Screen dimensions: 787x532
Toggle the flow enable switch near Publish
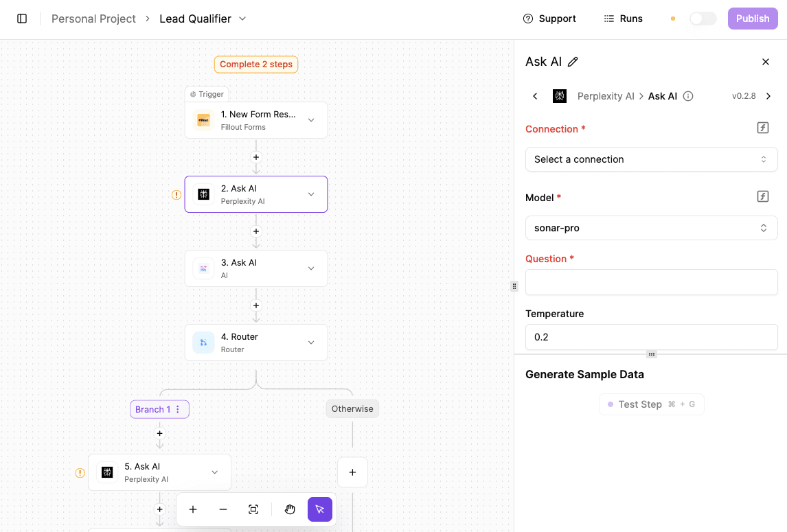[703, 19]
